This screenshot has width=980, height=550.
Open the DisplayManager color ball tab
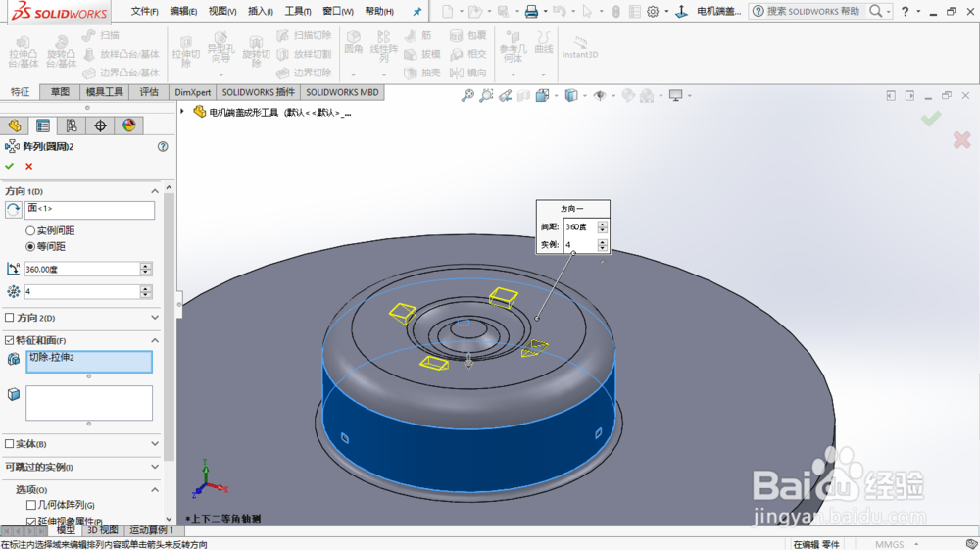point(128,125)
